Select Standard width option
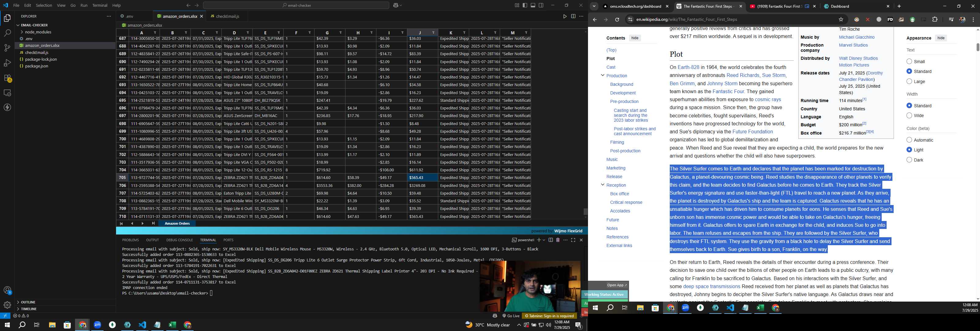The image size is (980, 331). tap(909, 106)
